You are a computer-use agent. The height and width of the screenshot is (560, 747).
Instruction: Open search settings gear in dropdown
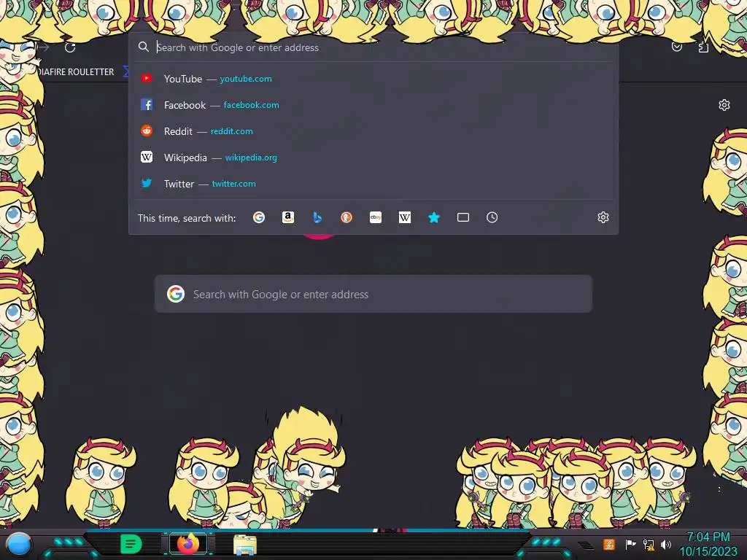pos(603,217)
